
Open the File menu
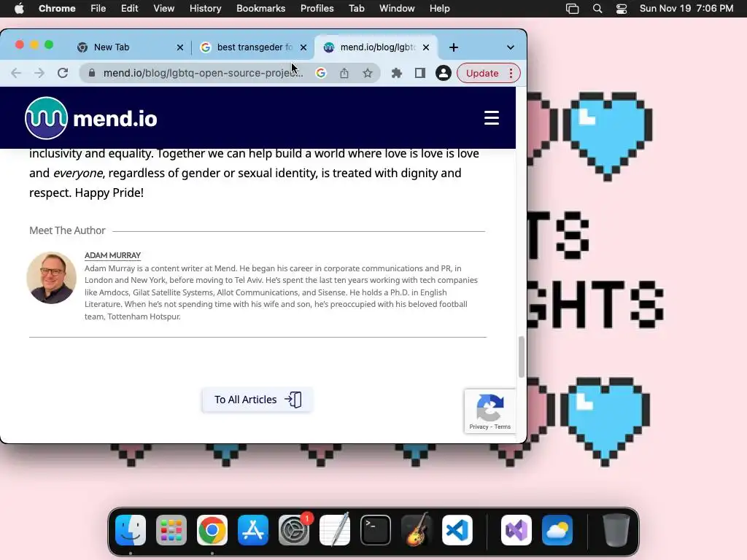(x=98, y=9)
